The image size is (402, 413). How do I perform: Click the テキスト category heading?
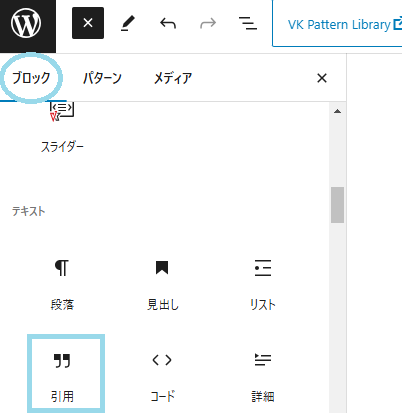(x=29, y=211)
